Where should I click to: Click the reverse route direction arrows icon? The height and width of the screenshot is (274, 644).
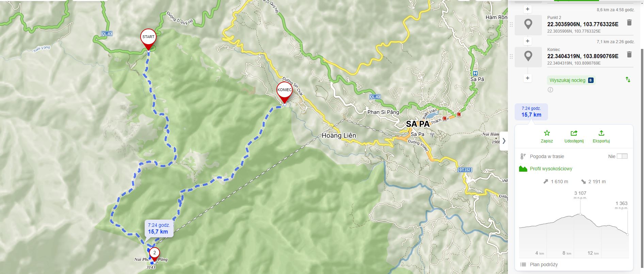[x=628, y=80]
